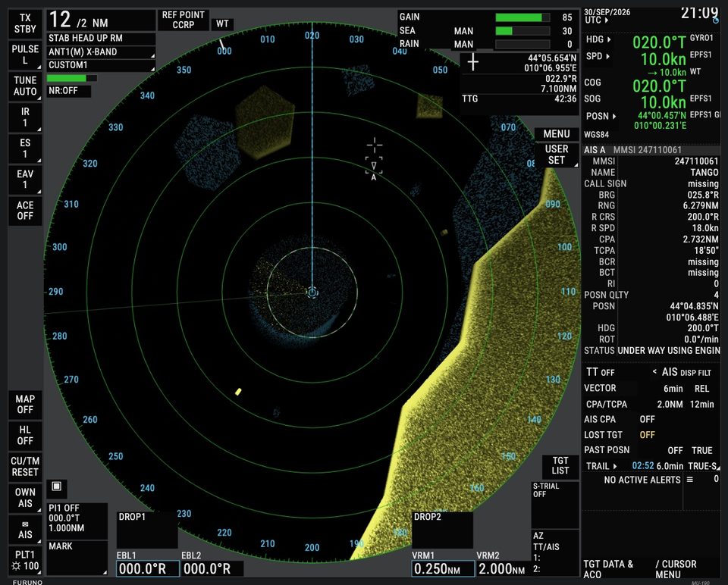Click the small square icon above PI1

coord(57,486)
